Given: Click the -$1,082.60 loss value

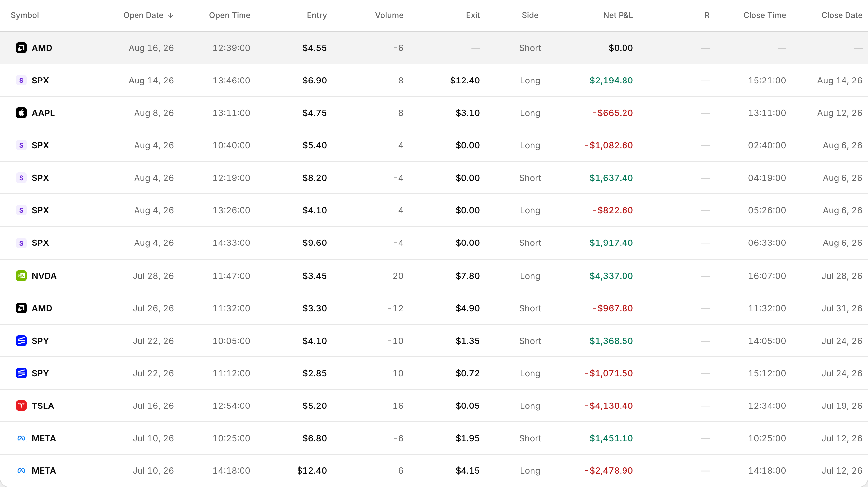Looking at the screenshot, I should [609, 145].
